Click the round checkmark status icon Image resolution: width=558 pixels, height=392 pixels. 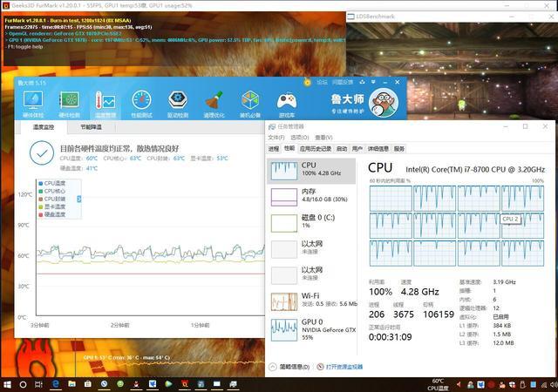[42, 153]
